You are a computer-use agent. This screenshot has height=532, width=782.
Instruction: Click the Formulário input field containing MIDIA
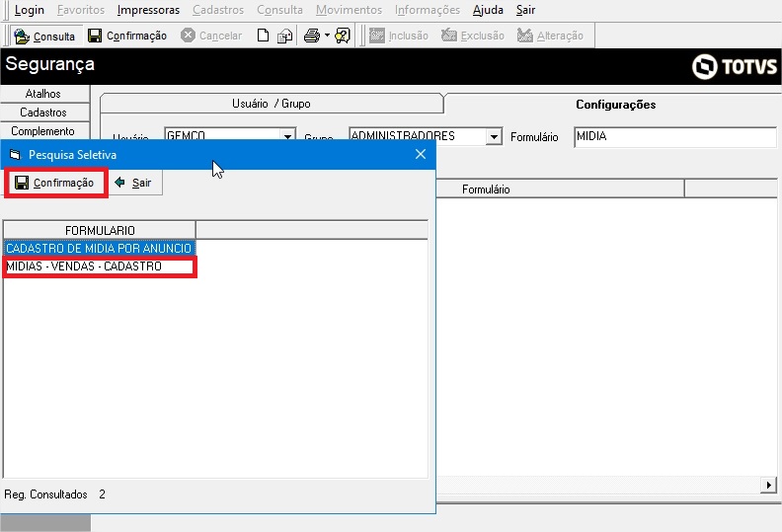675,136
